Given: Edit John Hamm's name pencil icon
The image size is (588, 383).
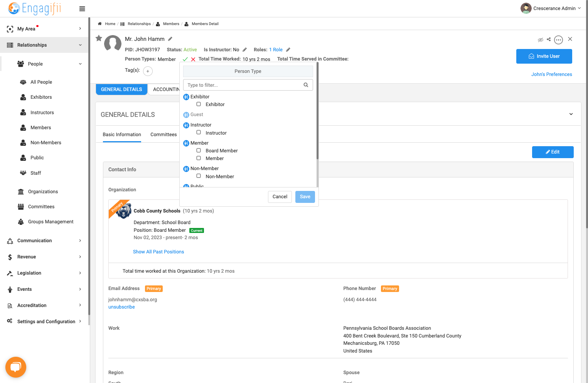Looking at the screenshot, I should [170, 39].
